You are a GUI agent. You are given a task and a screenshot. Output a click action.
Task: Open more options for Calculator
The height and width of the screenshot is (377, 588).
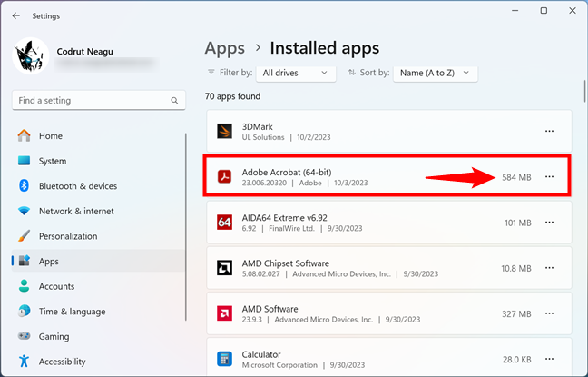point(549,359)
